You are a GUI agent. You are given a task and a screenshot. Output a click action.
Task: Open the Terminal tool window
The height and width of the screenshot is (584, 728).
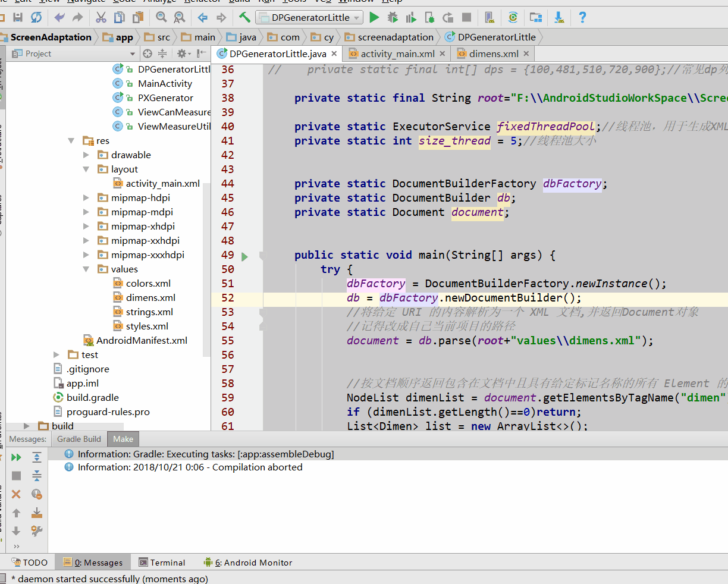[162, 563]
